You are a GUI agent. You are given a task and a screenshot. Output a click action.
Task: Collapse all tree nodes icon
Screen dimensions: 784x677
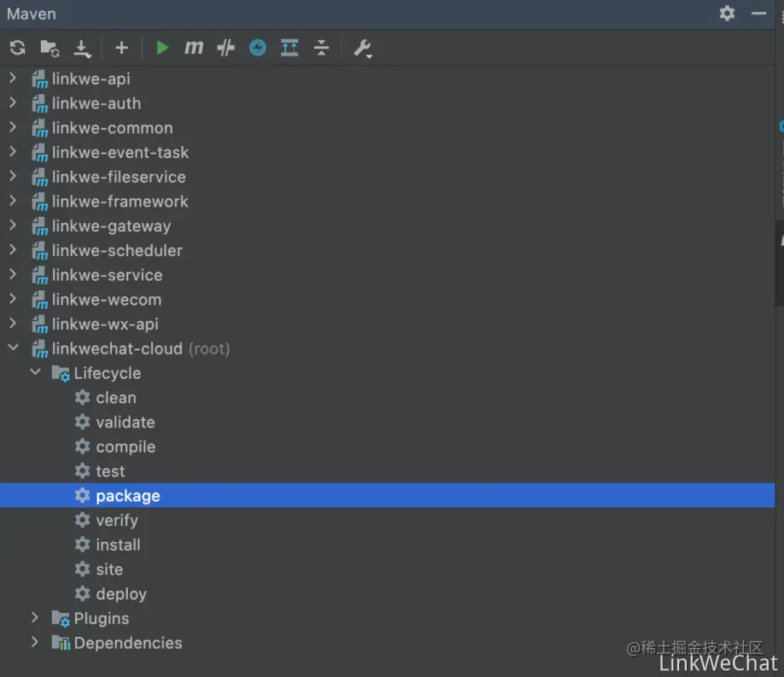322,48
